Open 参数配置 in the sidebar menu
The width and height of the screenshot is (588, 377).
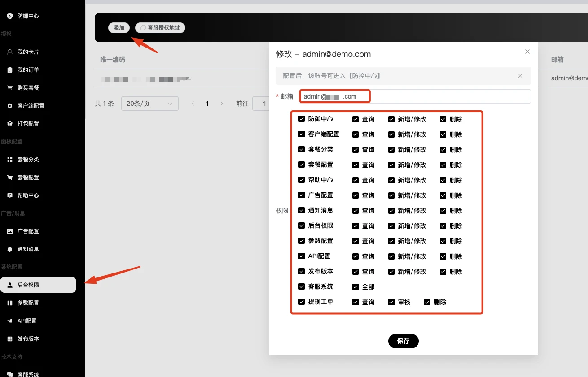(28, 303)
